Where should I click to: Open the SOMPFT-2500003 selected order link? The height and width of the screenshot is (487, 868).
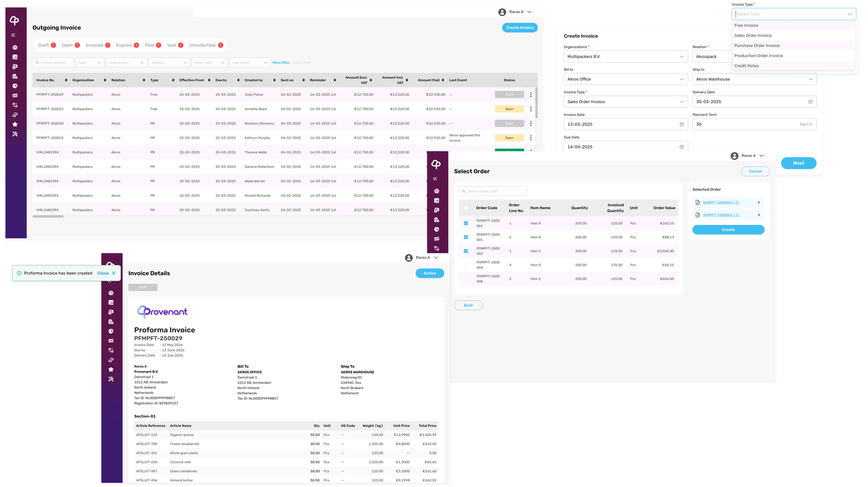click(x=721, y=215)
